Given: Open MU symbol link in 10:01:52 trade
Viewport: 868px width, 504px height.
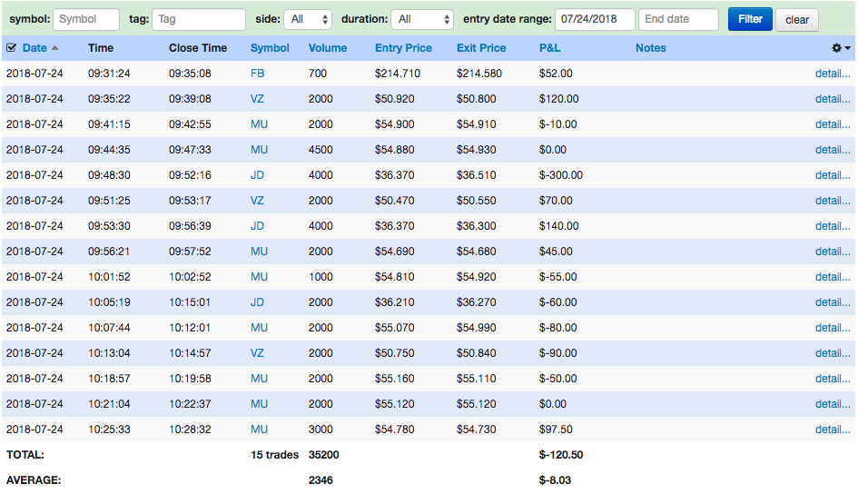Looking at the screenshot, I should click(x=259, y=277).
